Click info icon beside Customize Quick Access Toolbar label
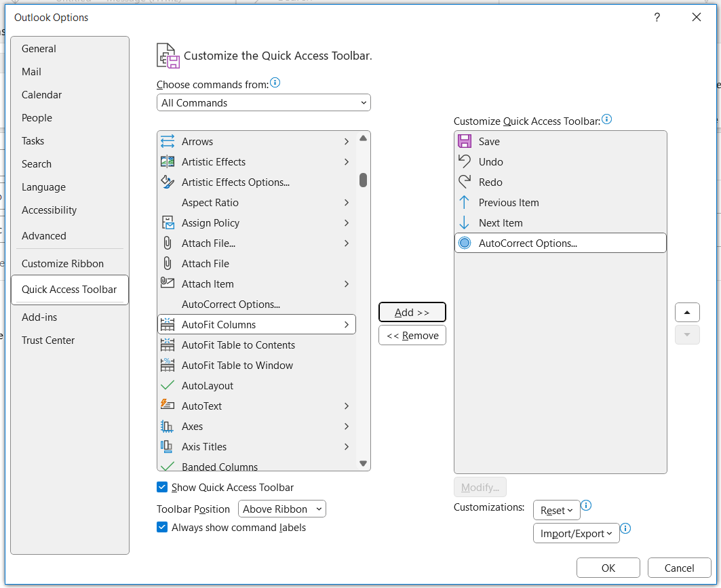Viewport: 721px width, 588px height. (x=606, y=119)
